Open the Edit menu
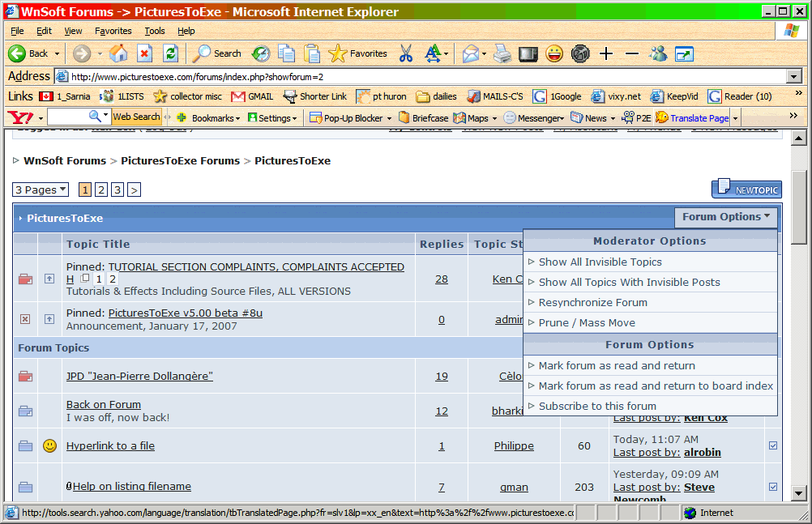Image resolution: width=812 pixels, height=524 pixels. (x=44, y=31)
